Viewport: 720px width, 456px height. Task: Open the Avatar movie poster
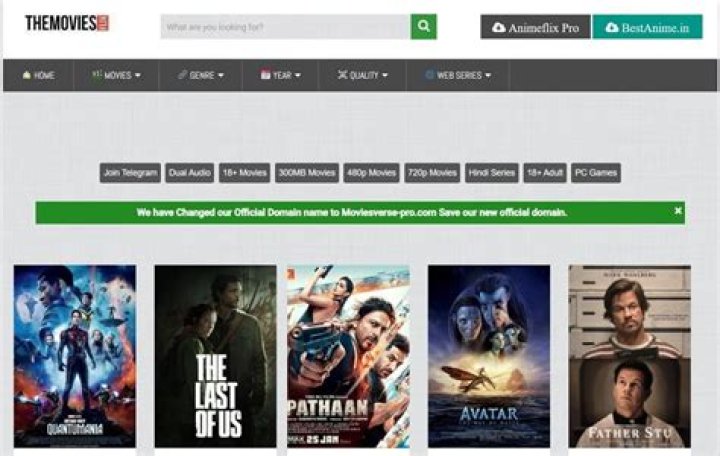click(x=489, y=356)
